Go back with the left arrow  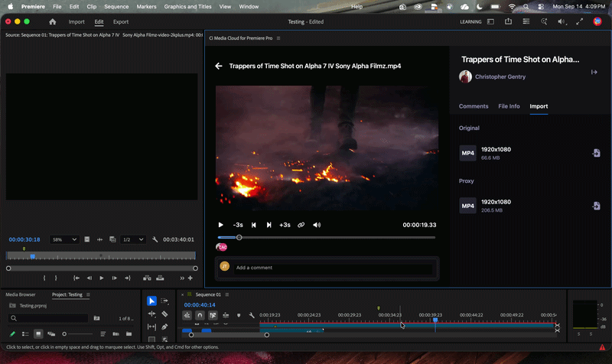(x=219, y=66)
